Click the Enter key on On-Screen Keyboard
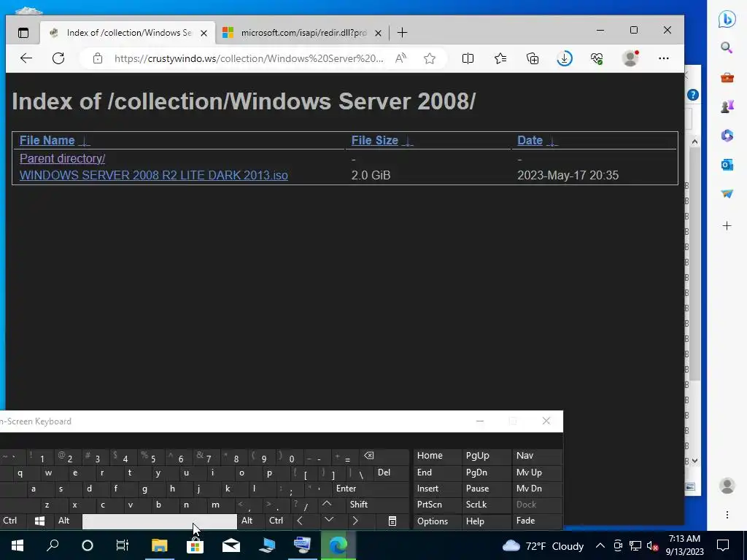This screenshot has width=747, height=560. 371,489
